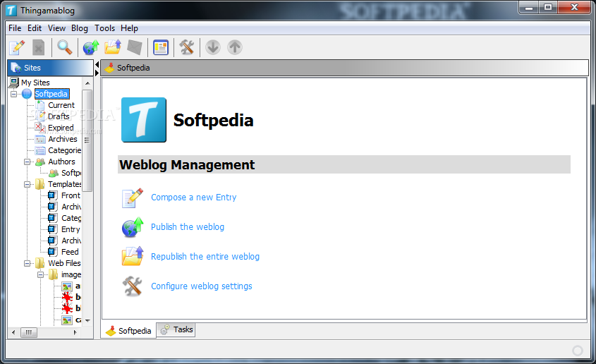Image resolution: width=596 pixels, height=364 pixels.
Task: Click the tree vertical scrollbar thumb
Action: click(x=87, y=140)
